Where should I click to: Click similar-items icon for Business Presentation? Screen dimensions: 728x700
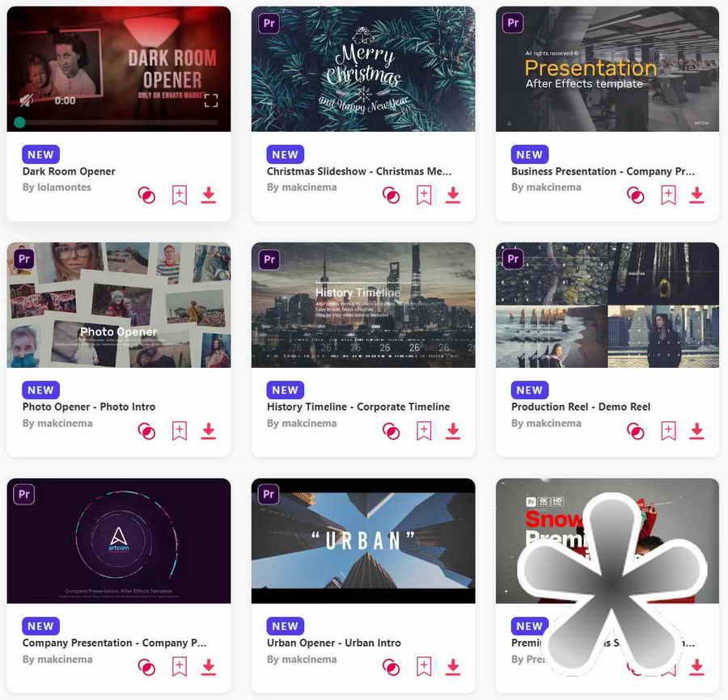click(x=635, y=196)
